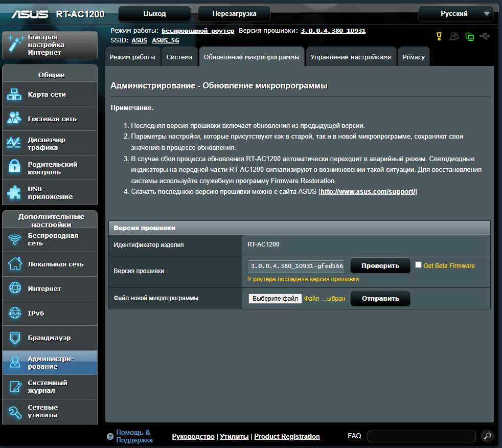Click the USB application puzzle icon
Image resolution: width=502 pixels, height=448 pixels.
pos(14,192)
